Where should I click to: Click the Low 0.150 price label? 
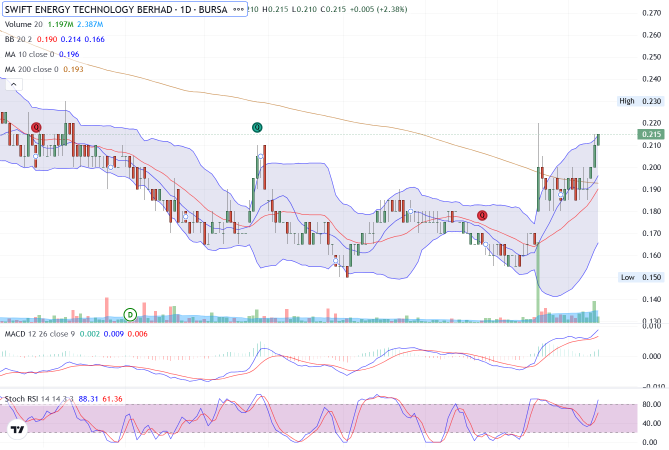point(640,277)
